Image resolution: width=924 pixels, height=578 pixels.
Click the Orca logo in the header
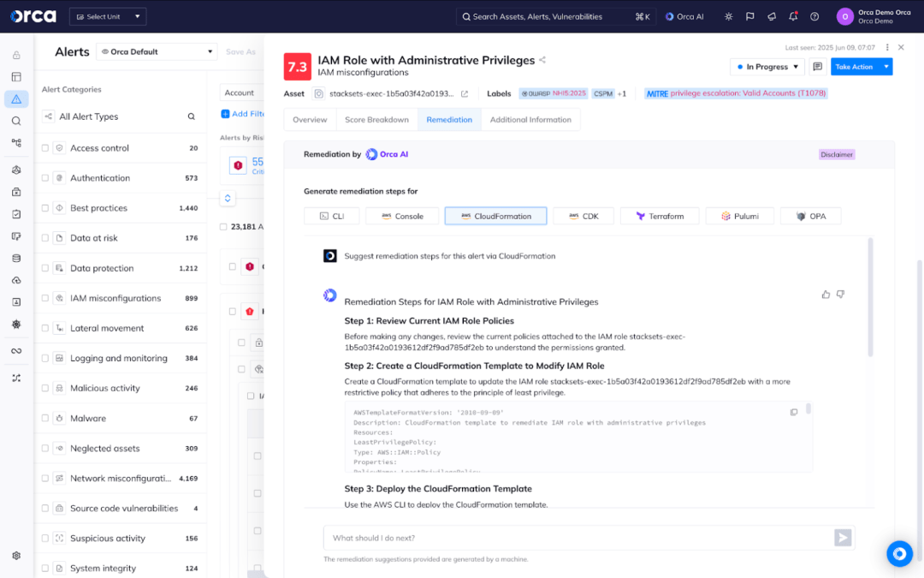click(x=33, y=16)
